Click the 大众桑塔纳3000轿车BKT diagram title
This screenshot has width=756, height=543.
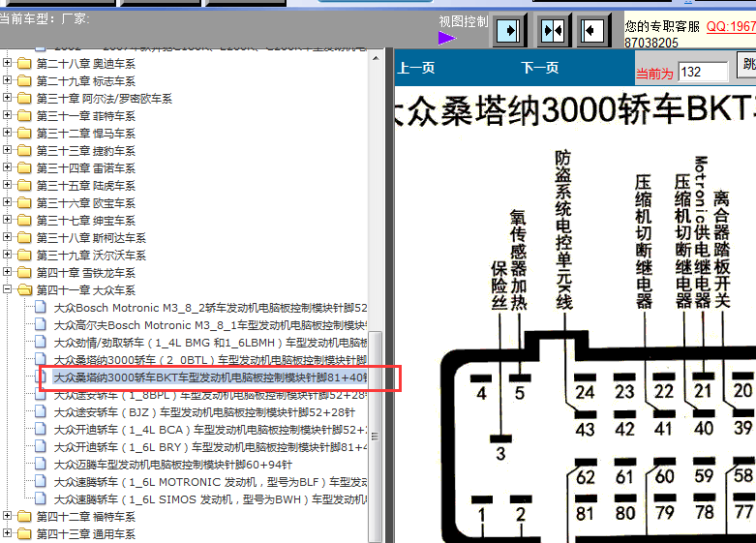click(x=575, y=109)
